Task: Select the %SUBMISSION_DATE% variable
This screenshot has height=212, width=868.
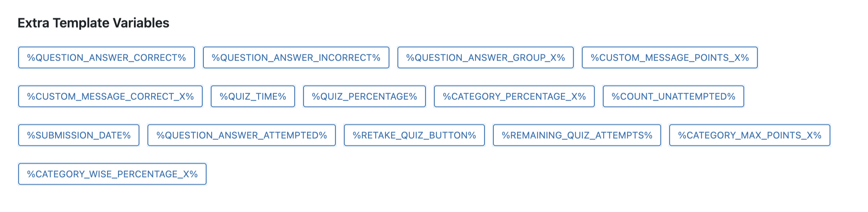Action: 79,136
